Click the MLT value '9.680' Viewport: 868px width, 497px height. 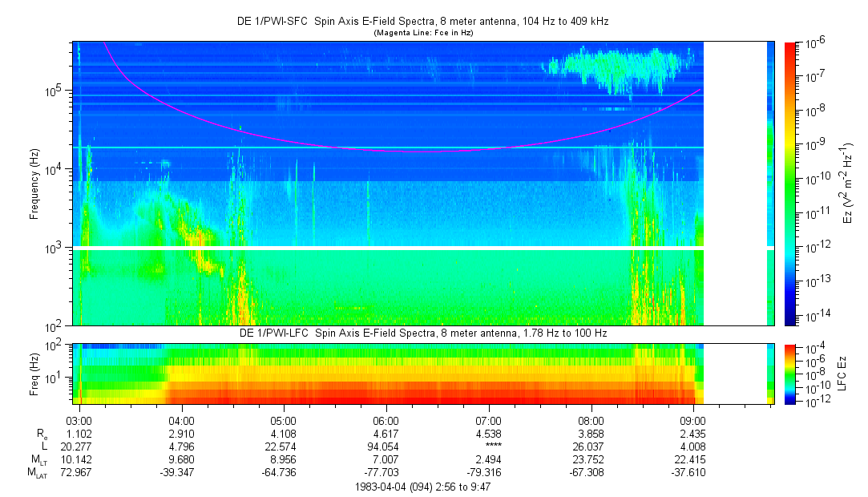pyautogui.click(x=183, y=459)
